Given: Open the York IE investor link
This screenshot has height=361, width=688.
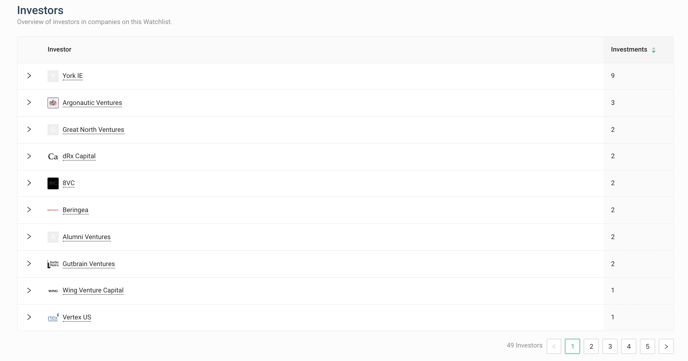Looking at the screenshot, I should click(x=72, y=75).
